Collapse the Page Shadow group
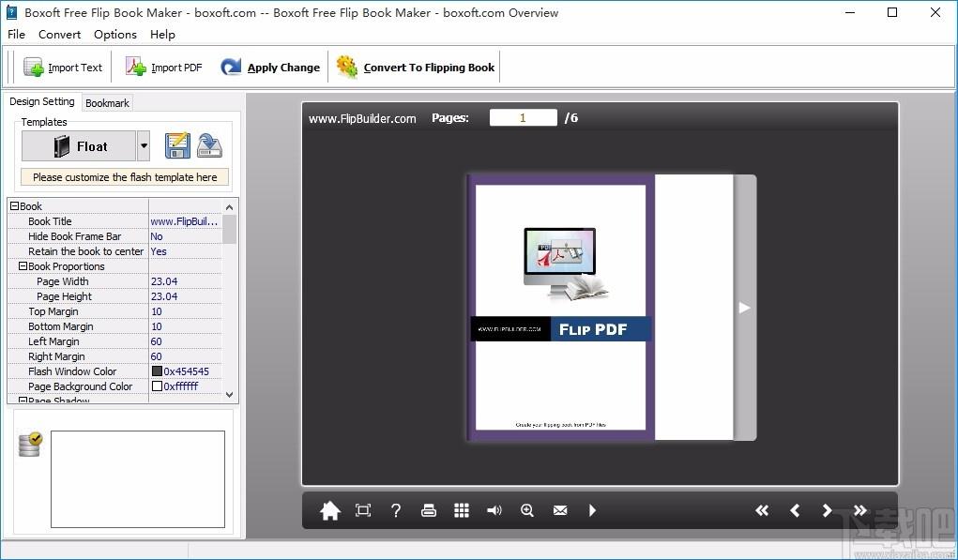 tap(23, 401)
